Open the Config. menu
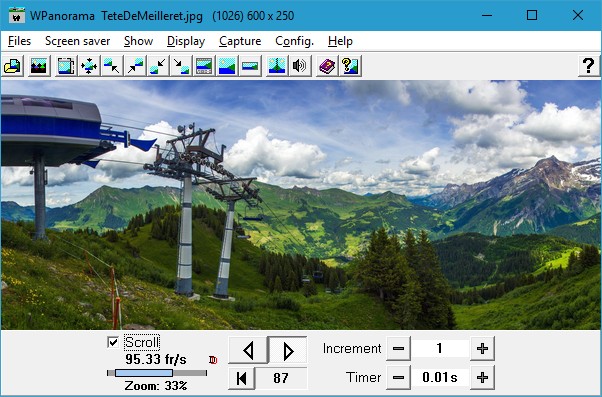The width and height of the screenshot is (602, 397). (294, 41)
